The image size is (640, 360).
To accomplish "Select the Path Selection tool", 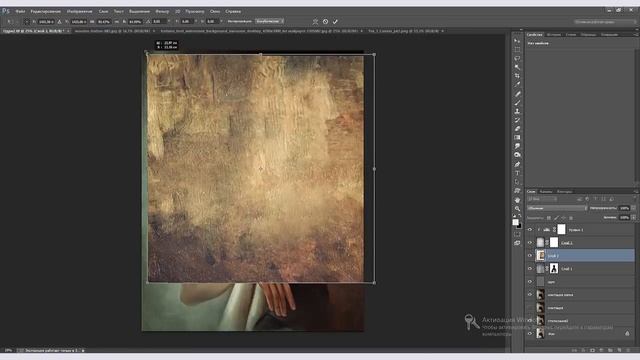I will [x=517, y=182].
